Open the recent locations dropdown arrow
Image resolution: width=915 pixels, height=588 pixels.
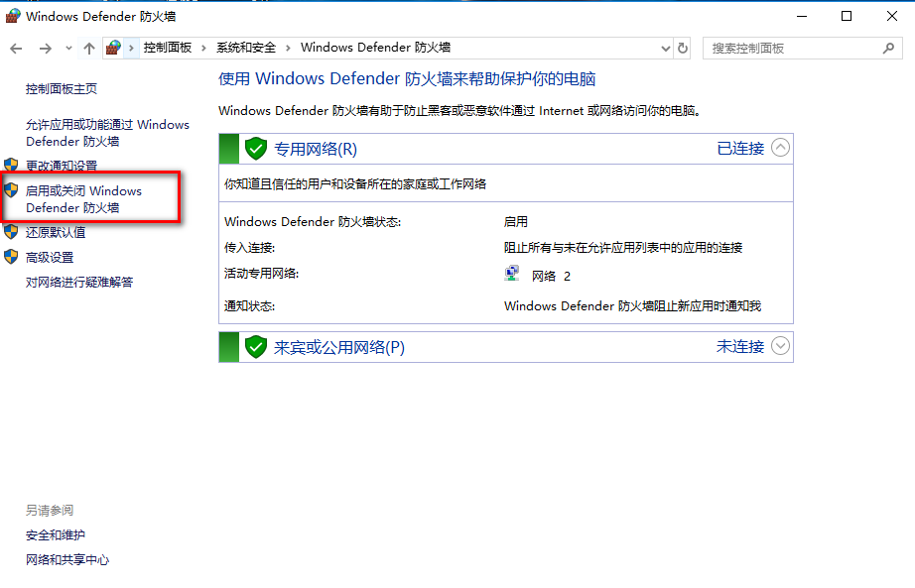68,48
